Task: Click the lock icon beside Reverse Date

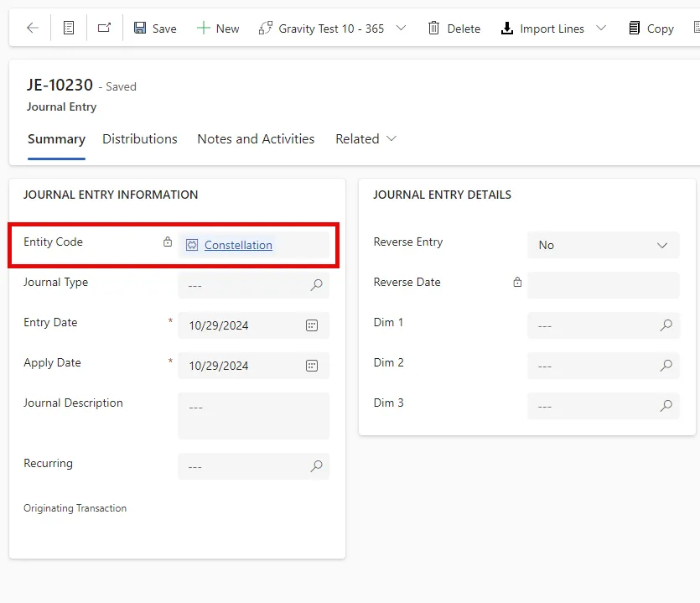Action: click(517, 282)
